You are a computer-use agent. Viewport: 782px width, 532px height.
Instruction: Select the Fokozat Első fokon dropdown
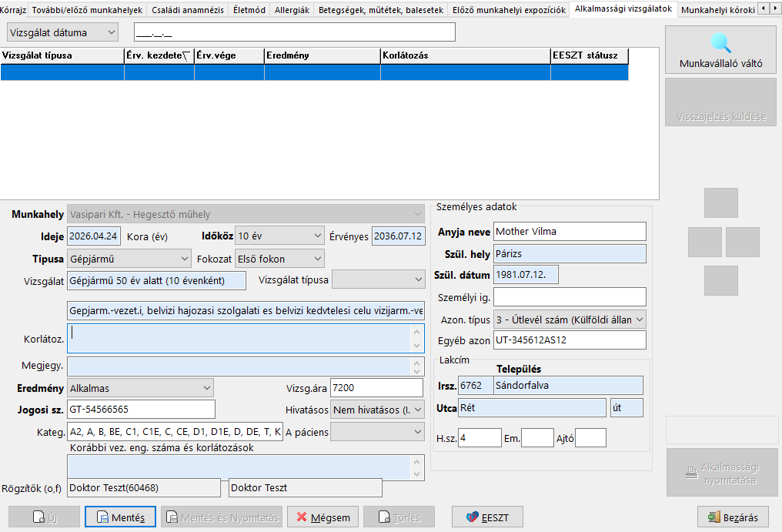coord(279,259)
